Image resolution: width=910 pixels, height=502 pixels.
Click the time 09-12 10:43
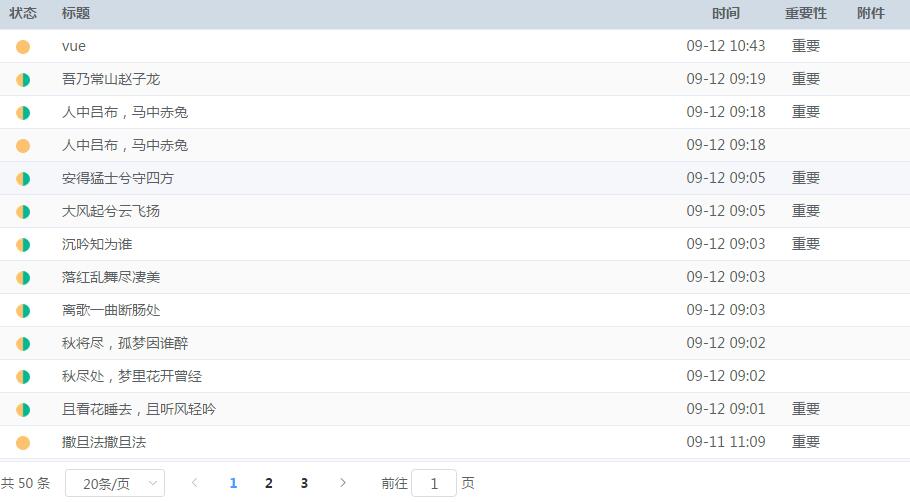(725, 46)
